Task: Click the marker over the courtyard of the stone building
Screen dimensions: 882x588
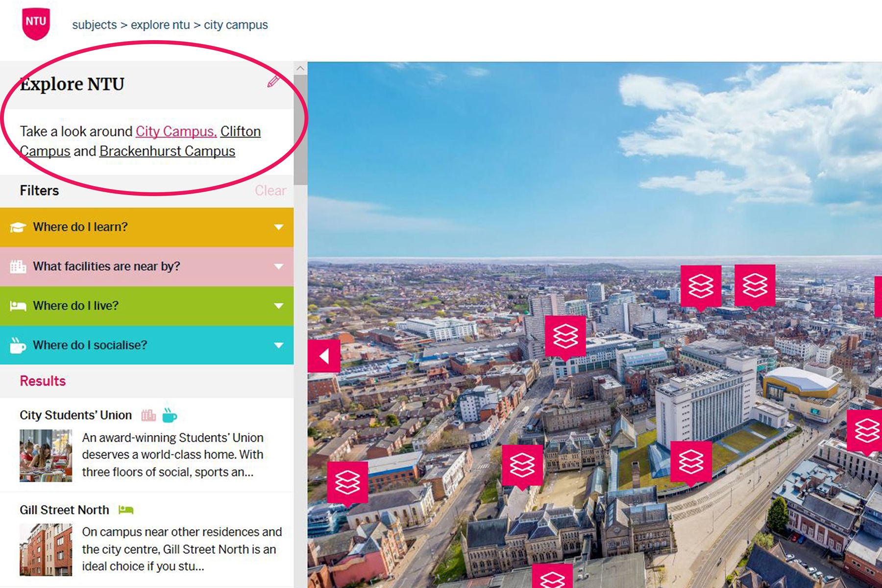Action: coord(522,467)
